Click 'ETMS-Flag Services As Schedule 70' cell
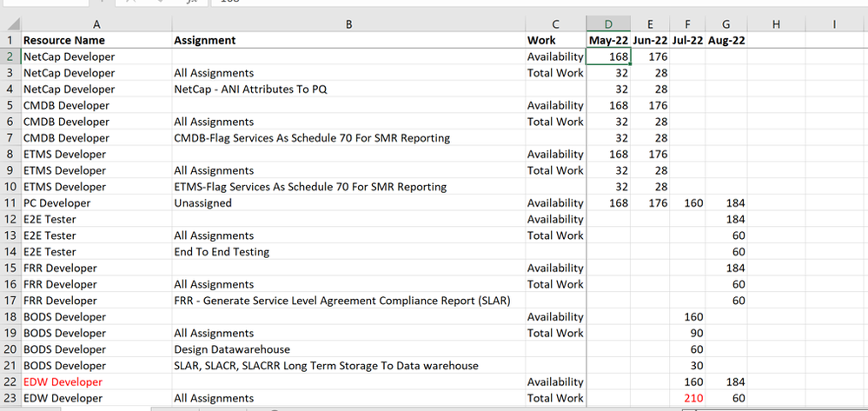 tap(348, 187)
